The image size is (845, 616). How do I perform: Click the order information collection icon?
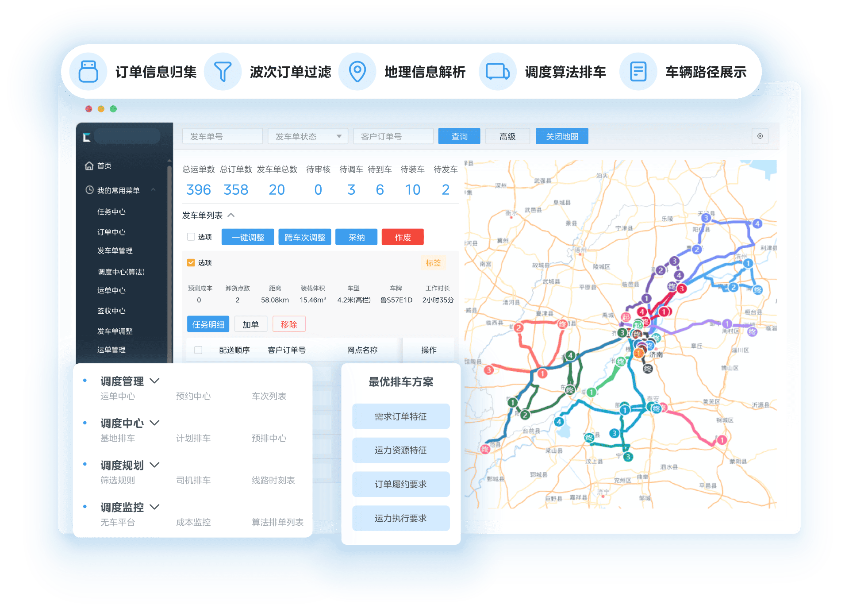pyautogui.click(x=88, y=72)
